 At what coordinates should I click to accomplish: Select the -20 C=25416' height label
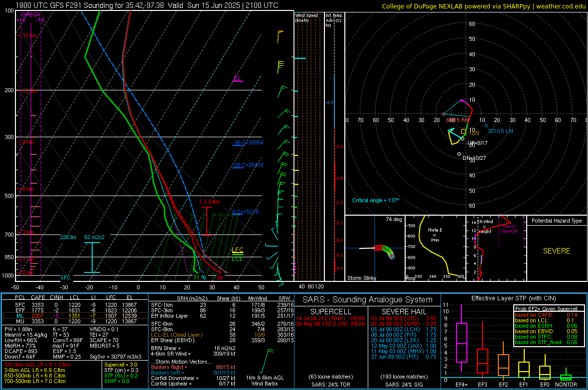pos(248,165)
